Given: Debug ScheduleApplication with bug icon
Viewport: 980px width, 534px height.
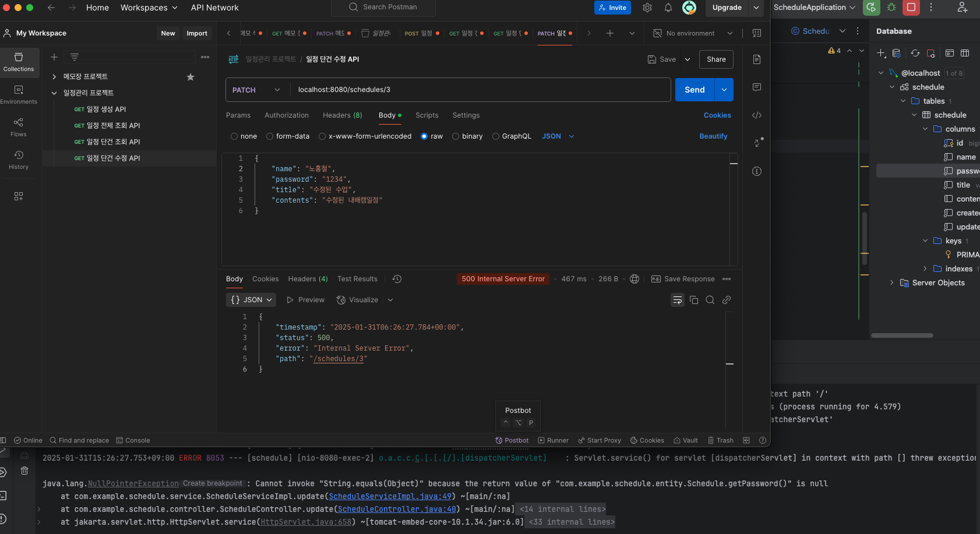Looking at the screenshot, I should (891, 8).
